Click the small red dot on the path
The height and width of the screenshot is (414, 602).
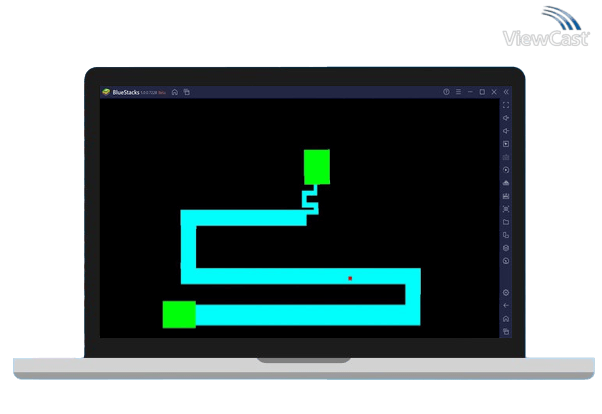click(x=350, y=278)
